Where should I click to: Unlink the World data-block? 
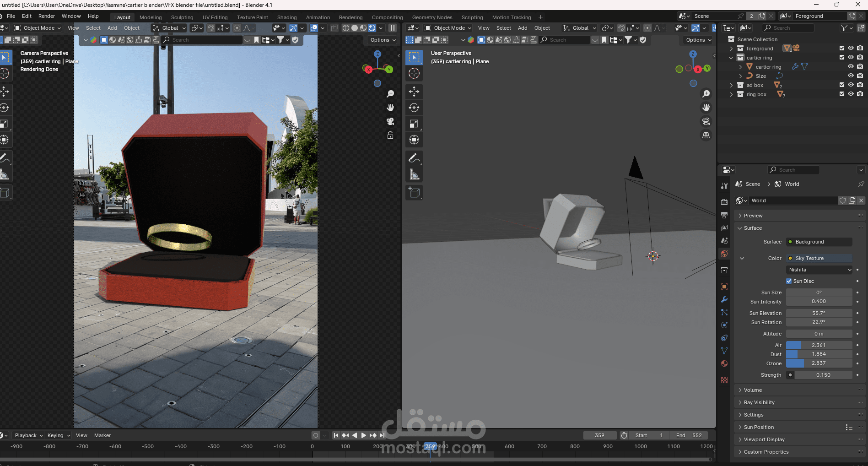coord(861,200)
